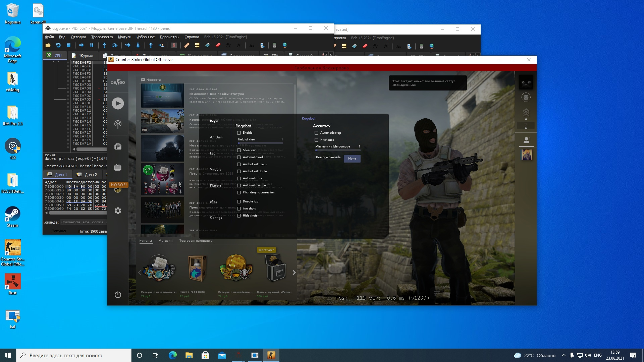Select AntiAim tab in cheat menu
The image size is (644, 362).
click(216, 137)
